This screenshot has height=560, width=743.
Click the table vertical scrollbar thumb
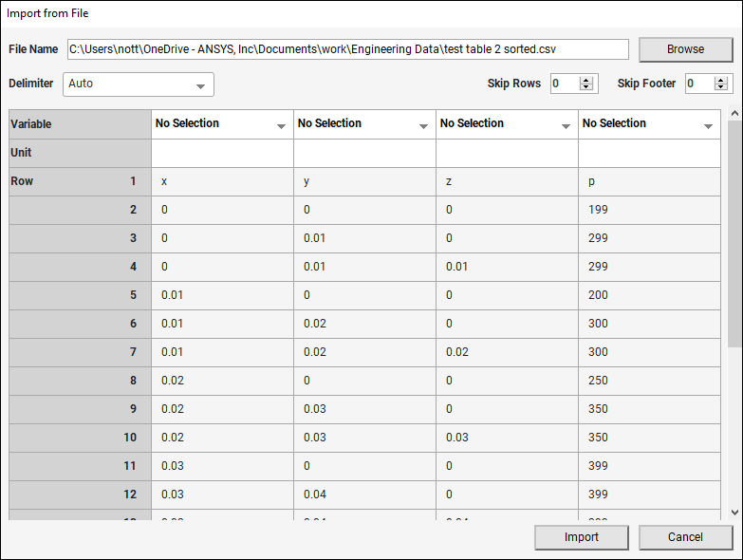point(734,233)
